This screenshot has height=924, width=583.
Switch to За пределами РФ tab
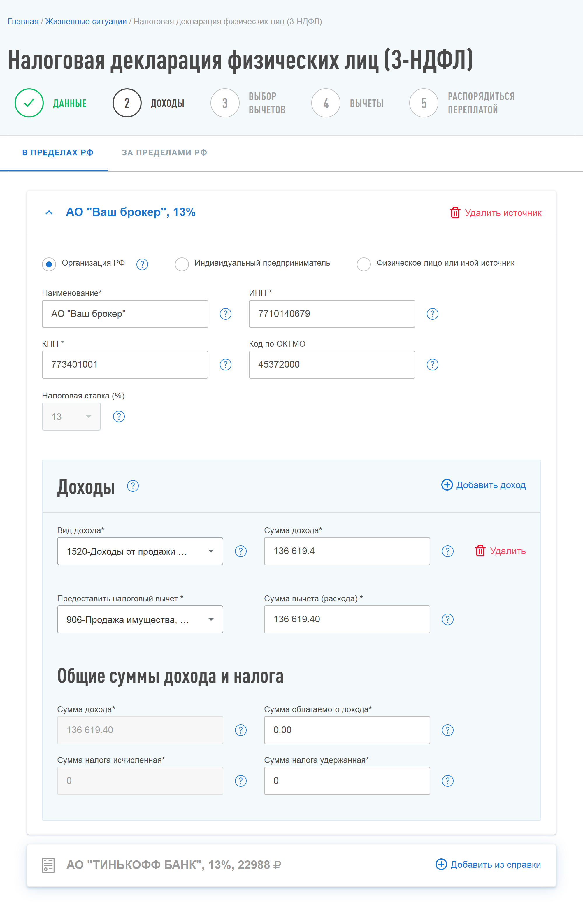point(164,153)
